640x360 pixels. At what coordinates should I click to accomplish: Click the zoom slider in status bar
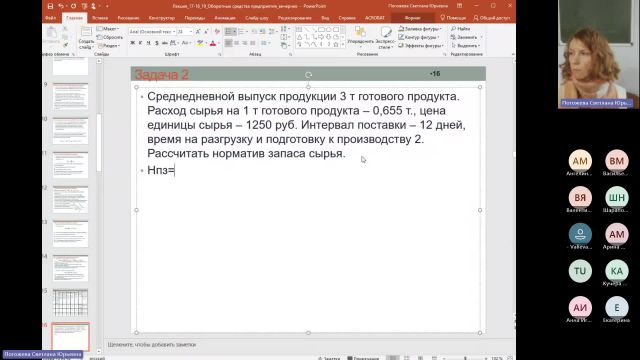(x=465, y=358)
